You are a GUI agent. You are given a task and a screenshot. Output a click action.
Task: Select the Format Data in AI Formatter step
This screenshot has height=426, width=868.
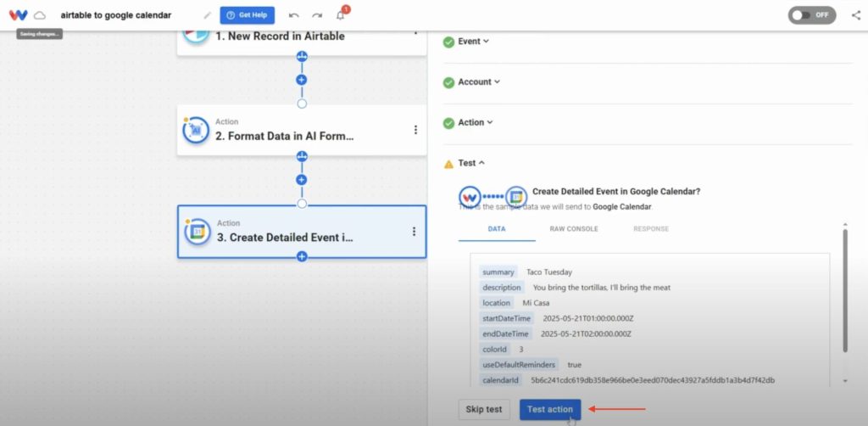click(302, 130)
